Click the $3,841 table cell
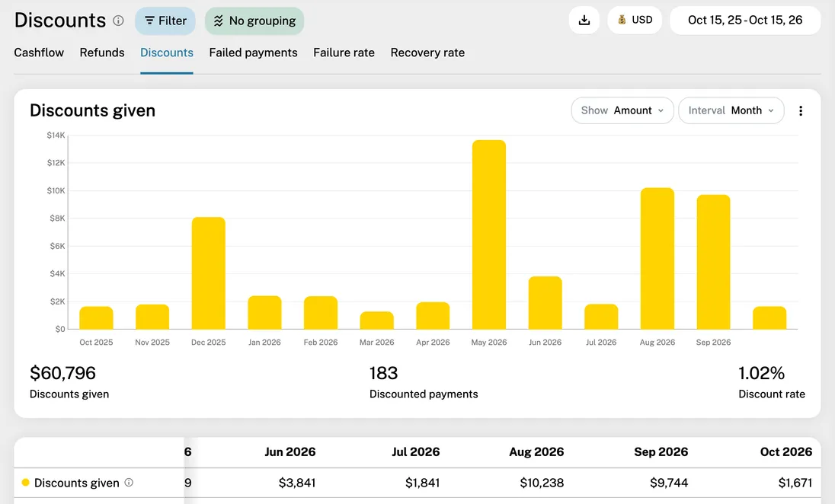 297,483
